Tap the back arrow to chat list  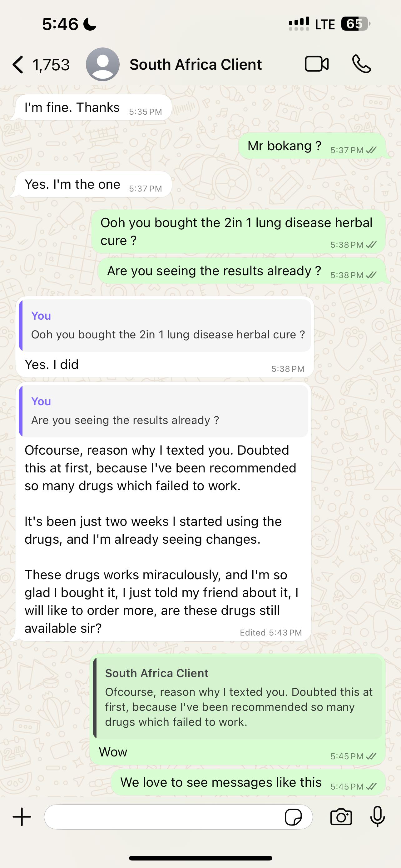coord(18,64)
